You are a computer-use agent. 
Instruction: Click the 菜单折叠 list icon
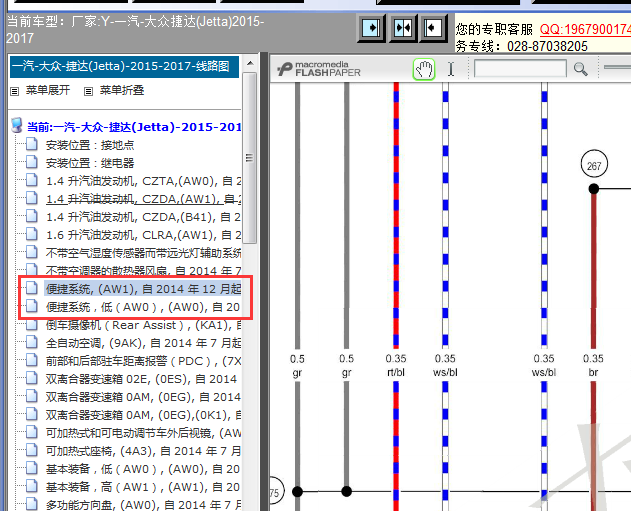(x=88, y=91)
